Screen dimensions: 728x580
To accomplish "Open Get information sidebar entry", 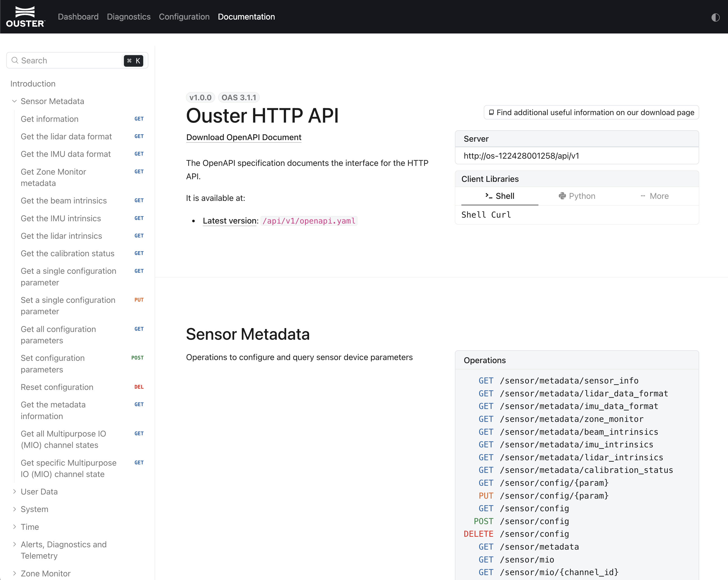I will coord(82,119).
